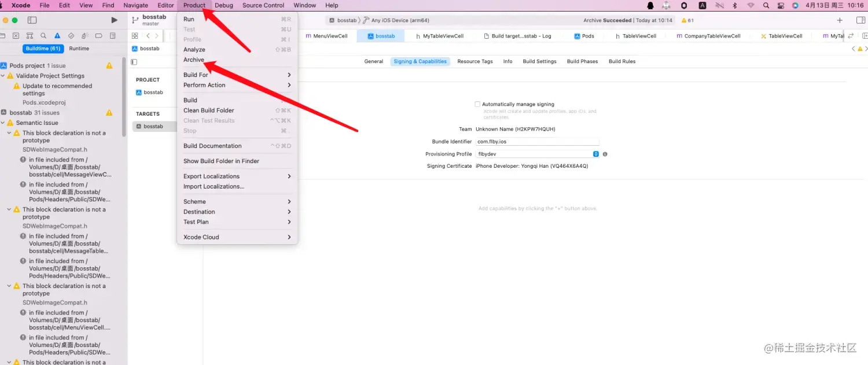Toggle the navigator sidebar button
Image resolution: width=868 pixels, height=365 pixels.
[x=32, y=20]
